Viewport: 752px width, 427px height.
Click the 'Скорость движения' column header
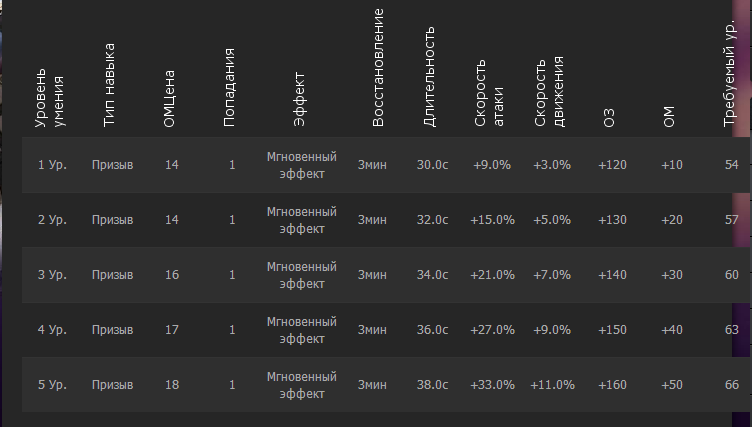tap(550, 92)
